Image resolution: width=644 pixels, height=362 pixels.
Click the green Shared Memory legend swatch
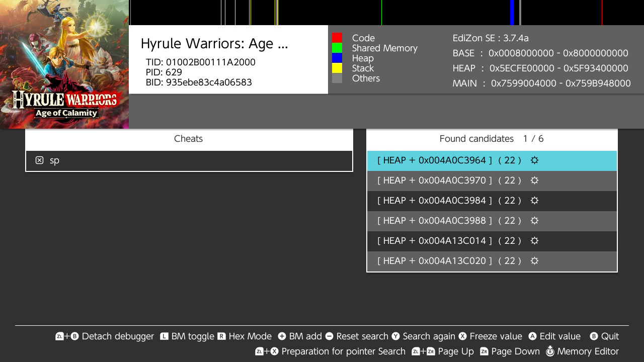(x=337, y=48)
